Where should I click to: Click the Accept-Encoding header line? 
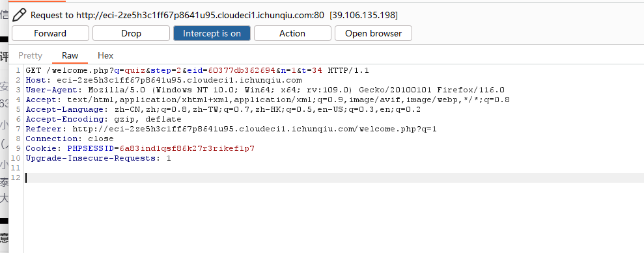[x=103, y=119]
